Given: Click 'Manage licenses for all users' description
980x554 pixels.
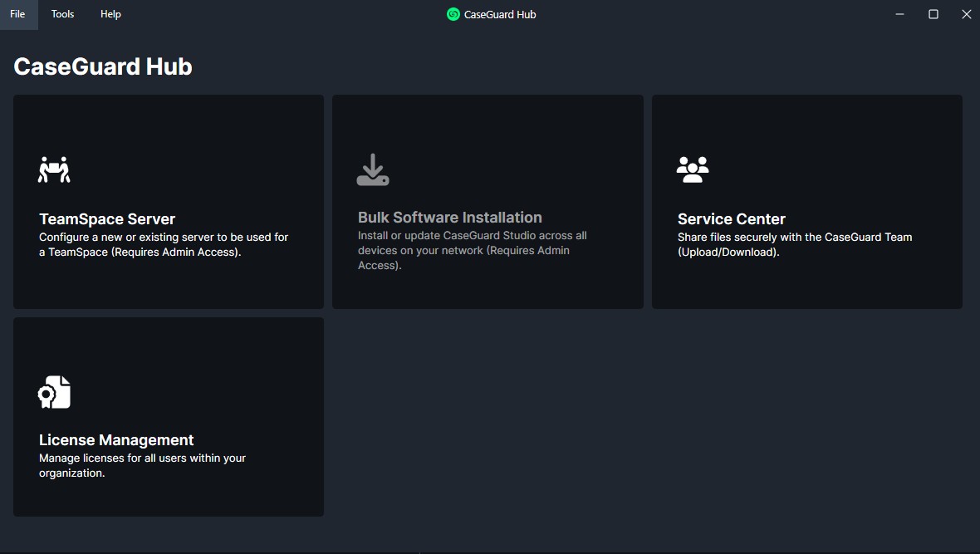Looking at the screenshot, I should 143,465.
